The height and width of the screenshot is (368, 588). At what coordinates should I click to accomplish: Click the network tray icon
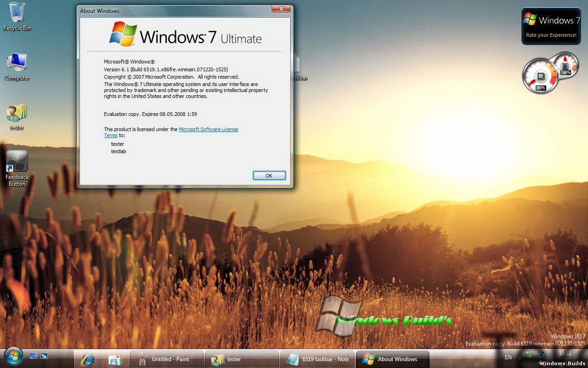coord(542,355)
